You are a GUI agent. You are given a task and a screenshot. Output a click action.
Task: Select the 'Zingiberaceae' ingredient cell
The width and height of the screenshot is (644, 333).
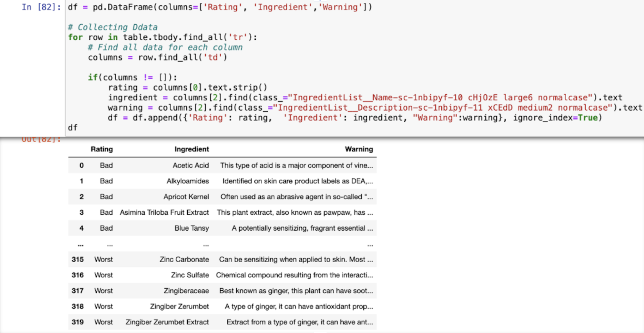(x=186, y=291)
